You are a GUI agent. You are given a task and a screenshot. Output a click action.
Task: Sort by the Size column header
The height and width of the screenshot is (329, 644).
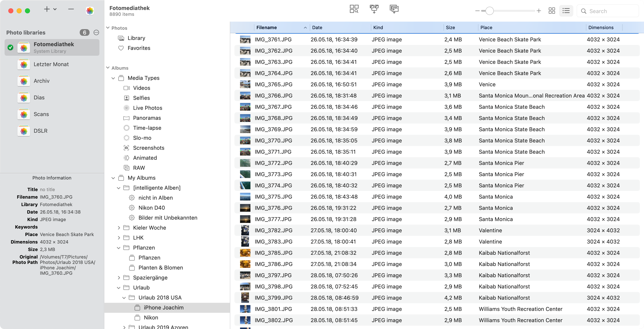point(450,27)
